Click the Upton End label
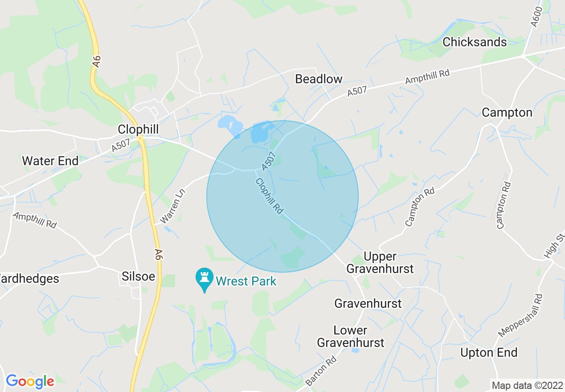The height and width of the screenshot is (392, 565). click(x=489, y=353)
